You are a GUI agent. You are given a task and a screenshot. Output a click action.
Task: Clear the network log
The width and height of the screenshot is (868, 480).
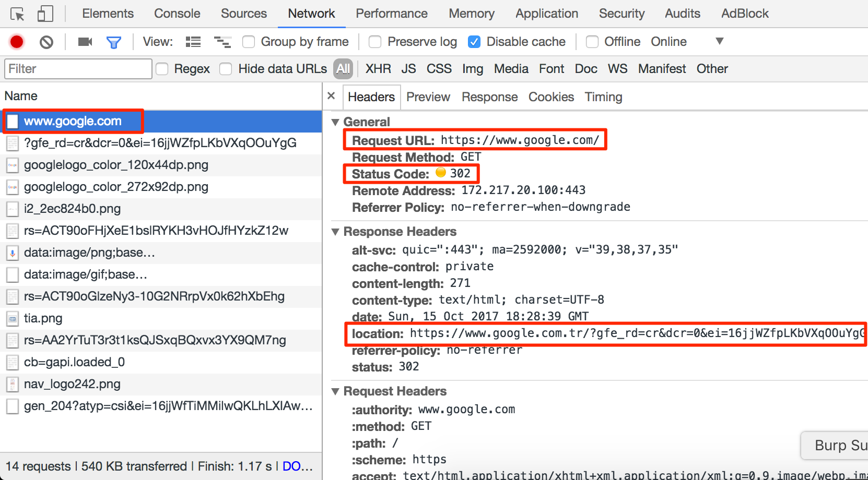[46, 42]
